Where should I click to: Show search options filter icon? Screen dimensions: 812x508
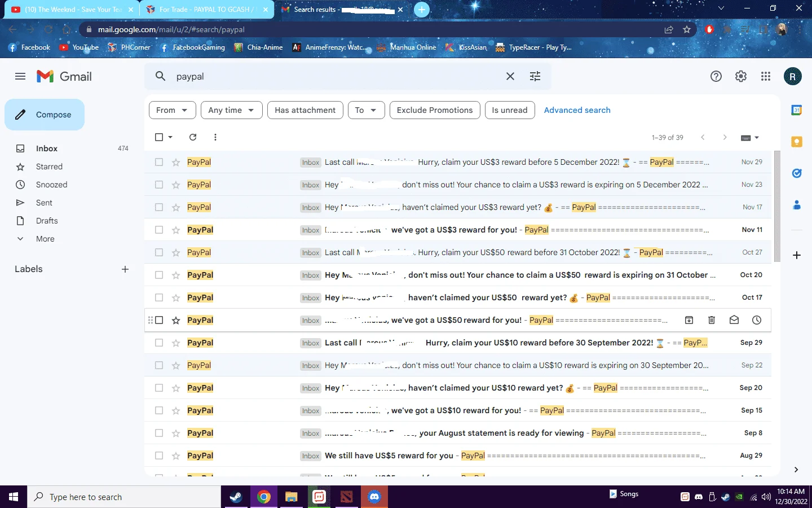coord(535,76)
